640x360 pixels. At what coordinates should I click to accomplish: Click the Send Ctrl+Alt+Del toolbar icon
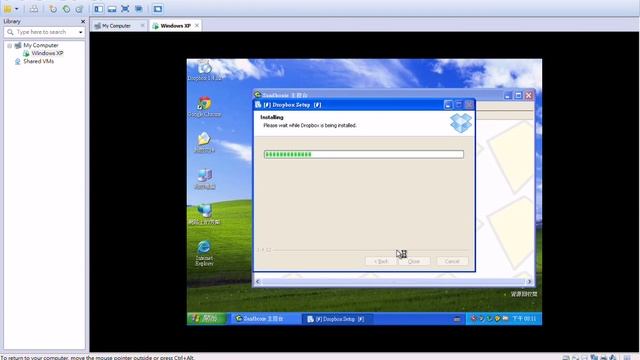pos(34,9)
